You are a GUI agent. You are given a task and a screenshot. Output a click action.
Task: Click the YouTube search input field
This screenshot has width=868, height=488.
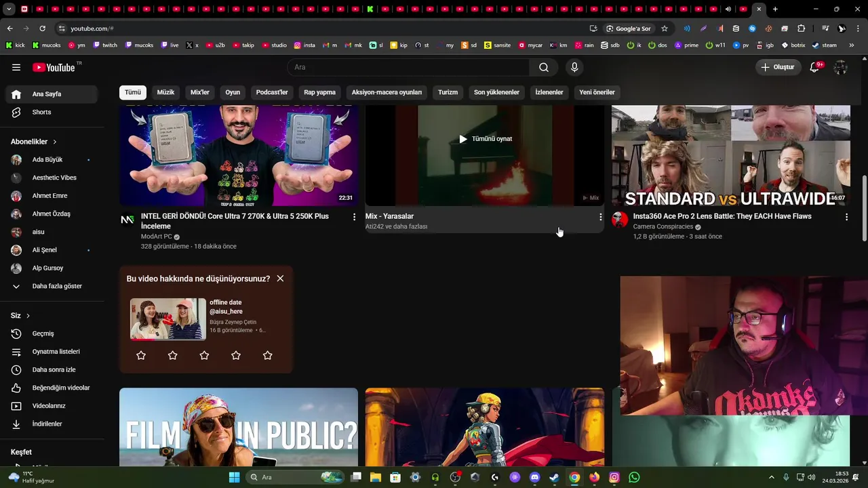pyautogui.click(x=409, y=67)
